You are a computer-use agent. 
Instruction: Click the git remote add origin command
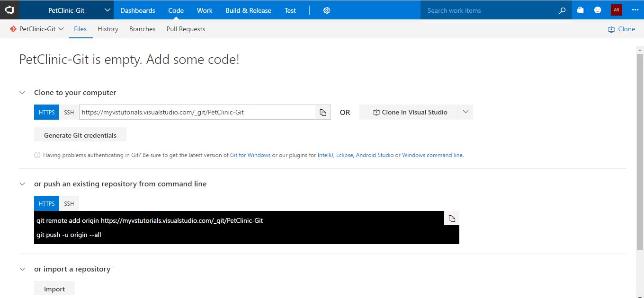[x=150, y=220]
